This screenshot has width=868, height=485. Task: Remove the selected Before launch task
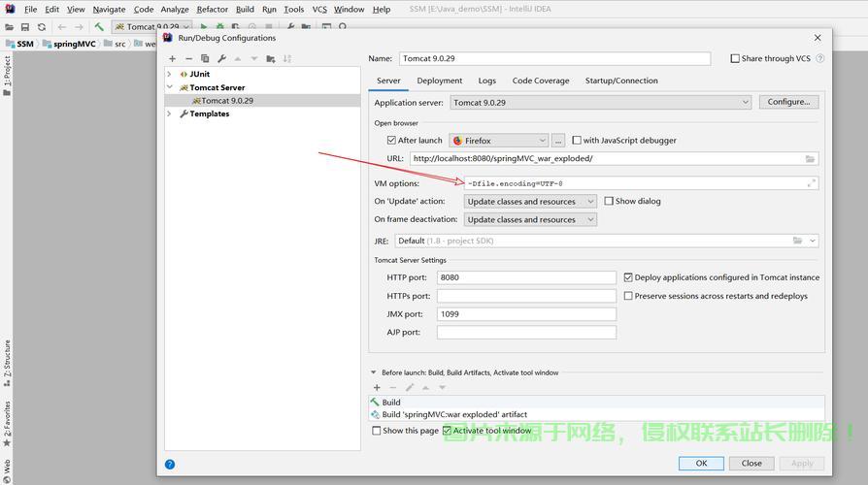coord(393,388)
